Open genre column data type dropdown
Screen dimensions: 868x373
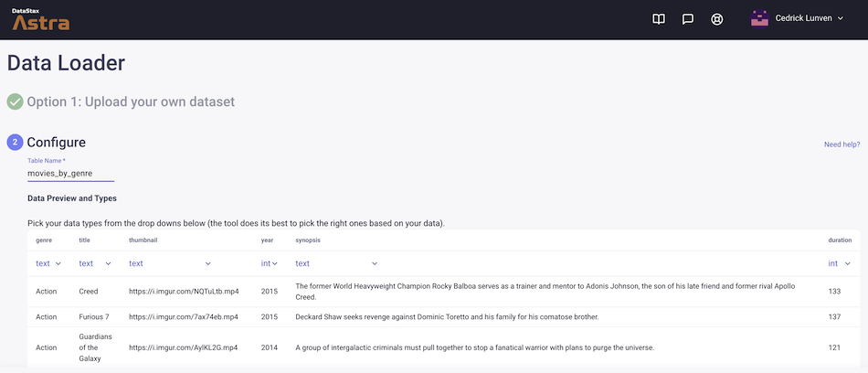pos(48,263)
